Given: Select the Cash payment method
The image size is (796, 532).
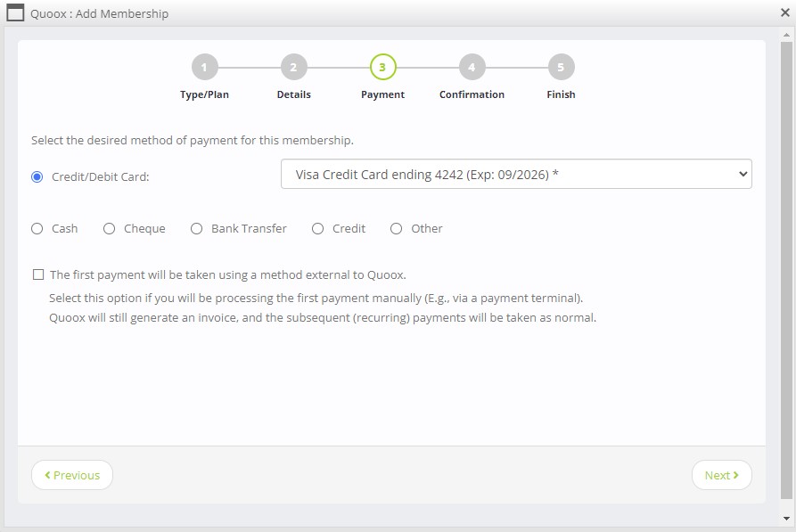Looking at the screenshot, I should (37, 228).
